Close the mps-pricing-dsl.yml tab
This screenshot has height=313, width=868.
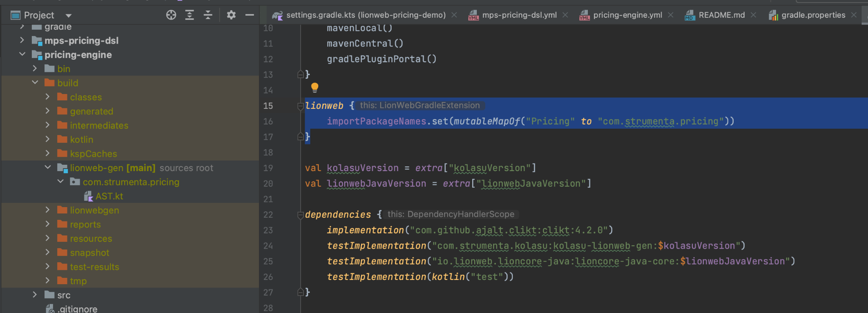coord(565,15)
